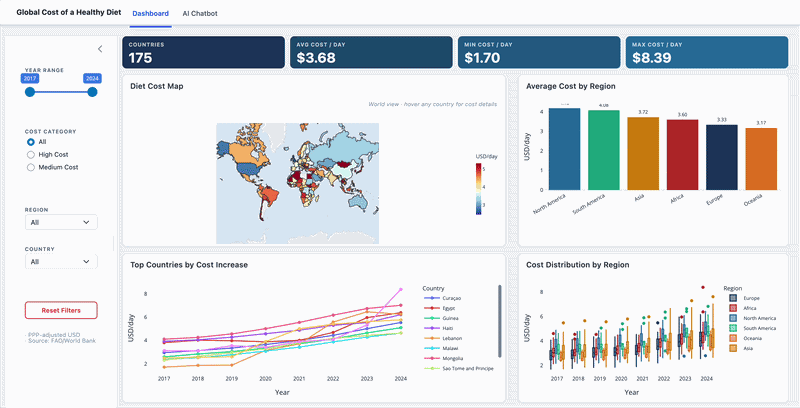Toggle Egypt legend line marker
This screenshot has width=800, height=408.
click(x=430, y=310)
